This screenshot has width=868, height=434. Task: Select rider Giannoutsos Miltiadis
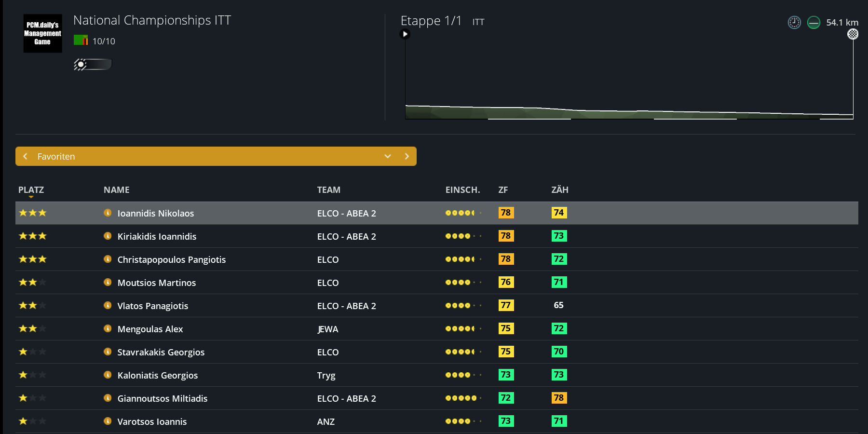163,398
